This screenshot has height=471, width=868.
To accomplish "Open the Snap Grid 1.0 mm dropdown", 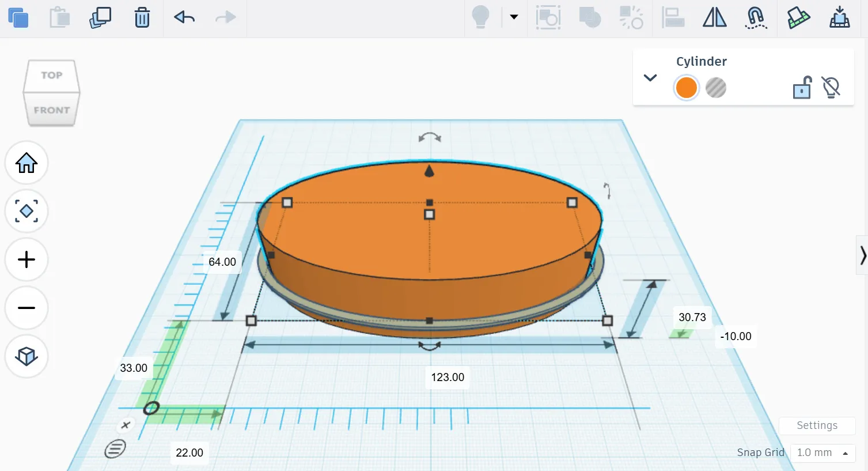I will click(822, 453).
